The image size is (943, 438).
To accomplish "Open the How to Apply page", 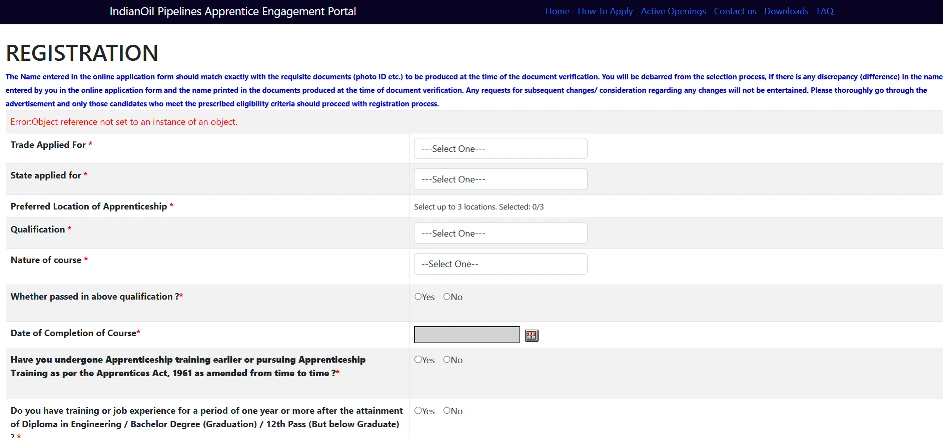I will (x=605, y=12).
